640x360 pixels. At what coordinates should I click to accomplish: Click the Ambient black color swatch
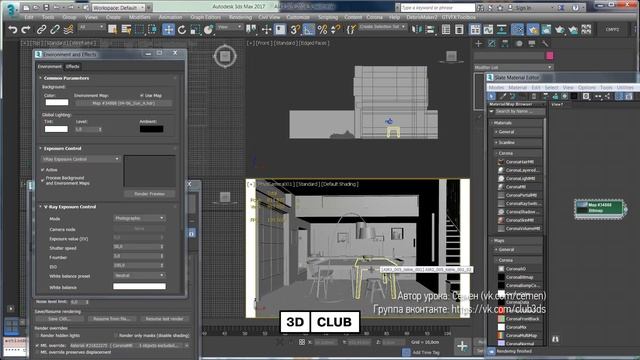151,129
